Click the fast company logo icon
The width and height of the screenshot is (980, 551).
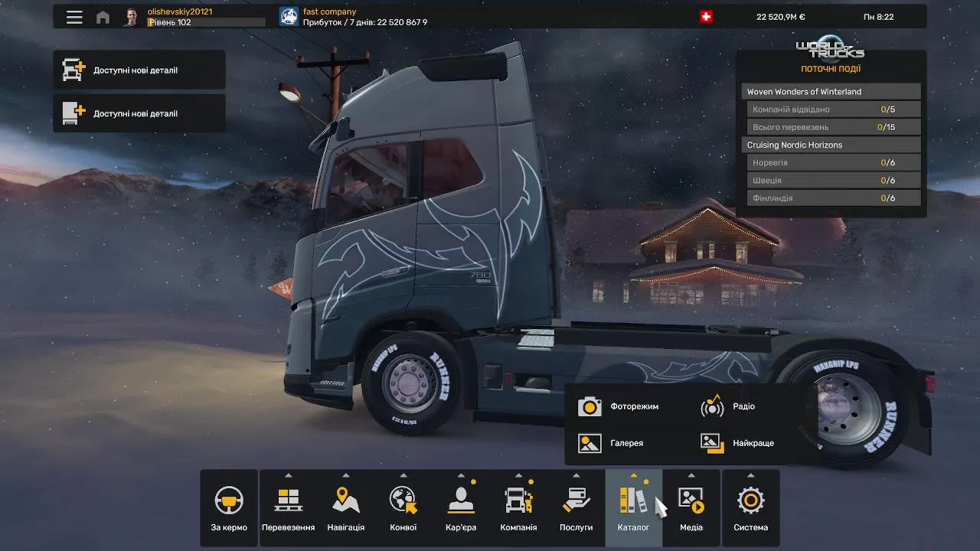click(289, 17)
